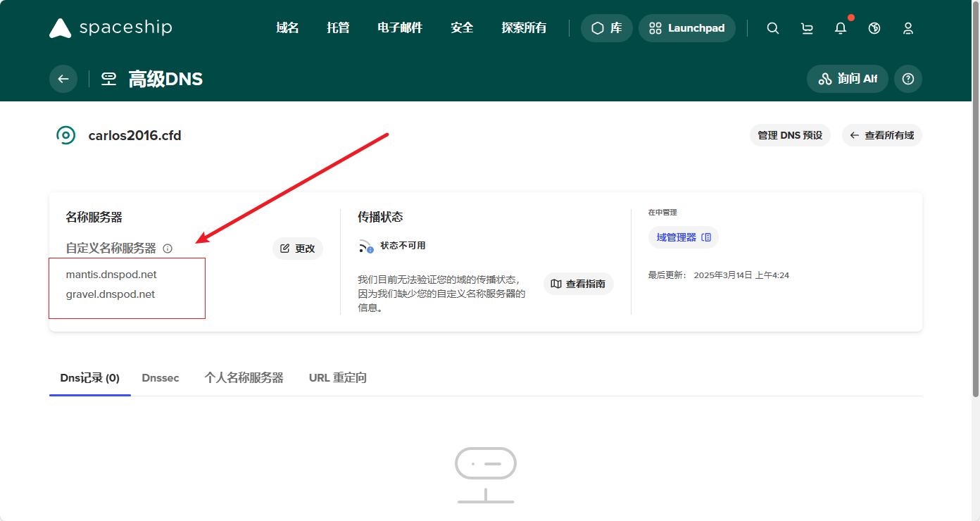This screenshot has width=980, height=521.
Task: Click the back arrow beside 高级DNS
Action: (x=63, y=79)
